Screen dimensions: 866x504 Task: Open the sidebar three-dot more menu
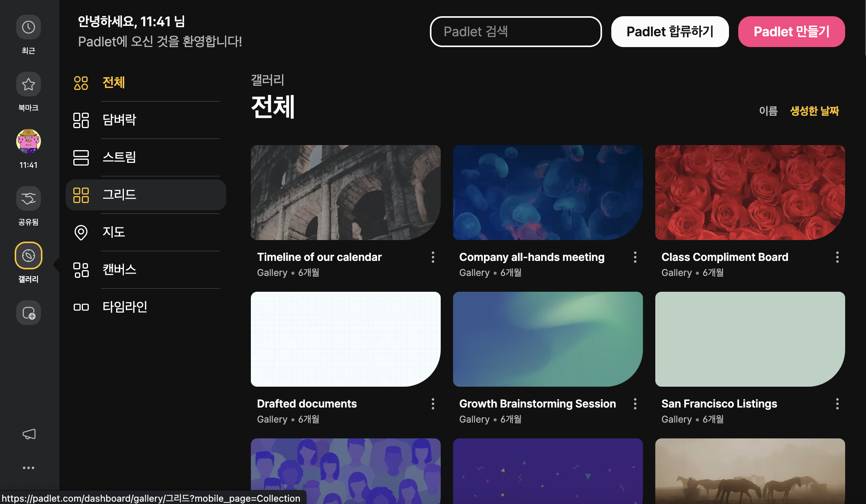(29, 468)
